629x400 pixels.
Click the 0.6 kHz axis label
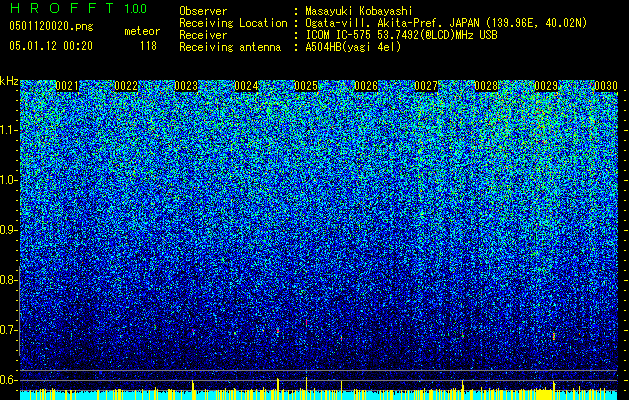(x=8, y=380)
